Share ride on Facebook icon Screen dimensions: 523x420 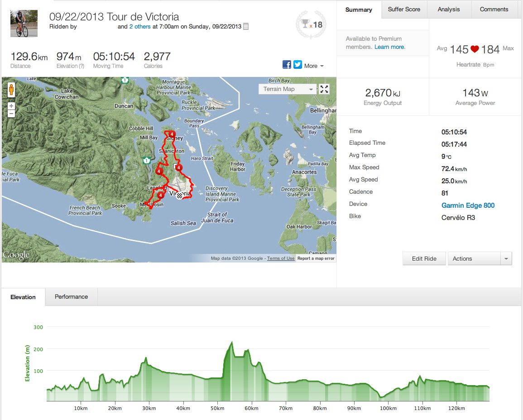287,65
